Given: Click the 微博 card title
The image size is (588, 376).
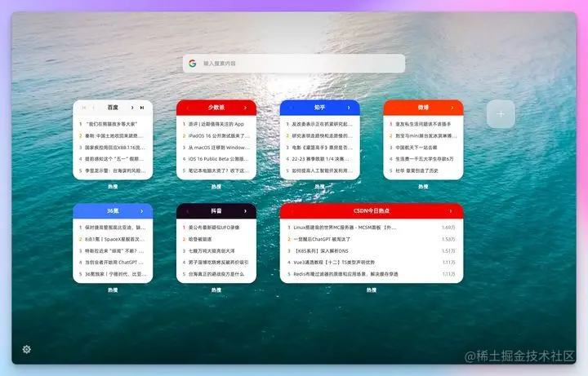Looking at the screenshot, I should pyautogui.click(x=423, y=108).
